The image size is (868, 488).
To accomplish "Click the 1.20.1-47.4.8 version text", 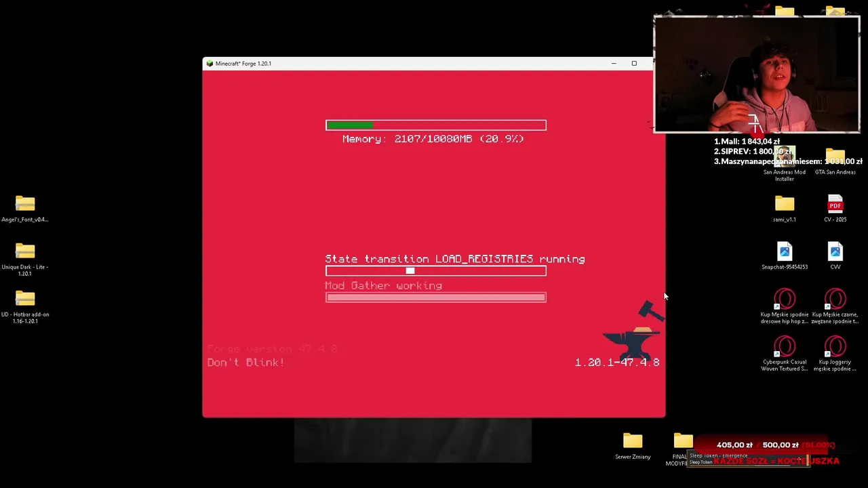I will [x=617, y=363].
